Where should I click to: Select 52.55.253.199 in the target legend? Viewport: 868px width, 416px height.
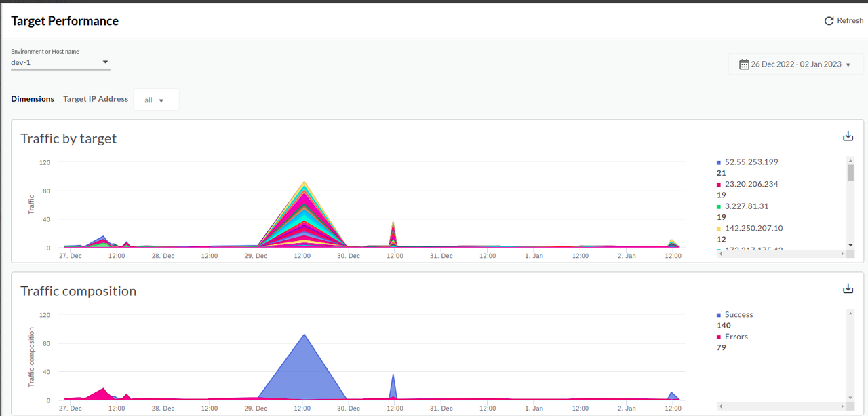(751, 162)
